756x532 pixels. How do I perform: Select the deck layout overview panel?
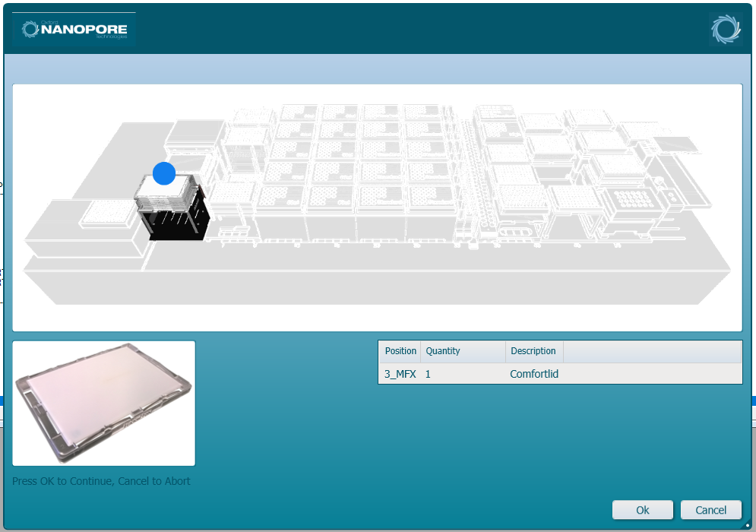pos(378,208)
